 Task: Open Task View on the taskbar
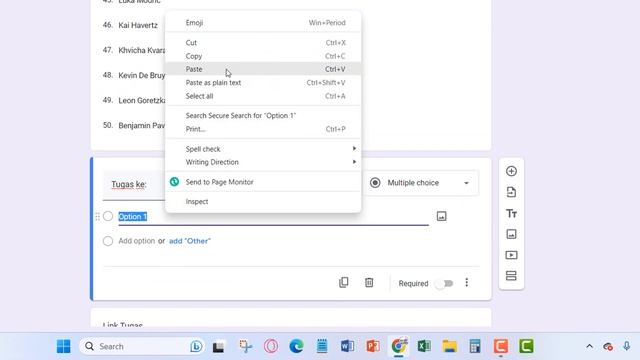tap(218, 347)
